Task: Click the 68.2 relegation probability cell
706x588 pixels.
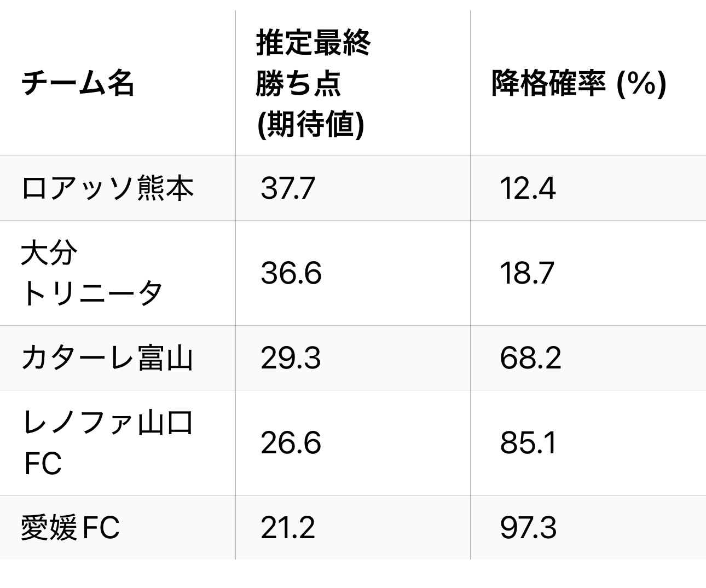Action: click(x=530, y=358)
